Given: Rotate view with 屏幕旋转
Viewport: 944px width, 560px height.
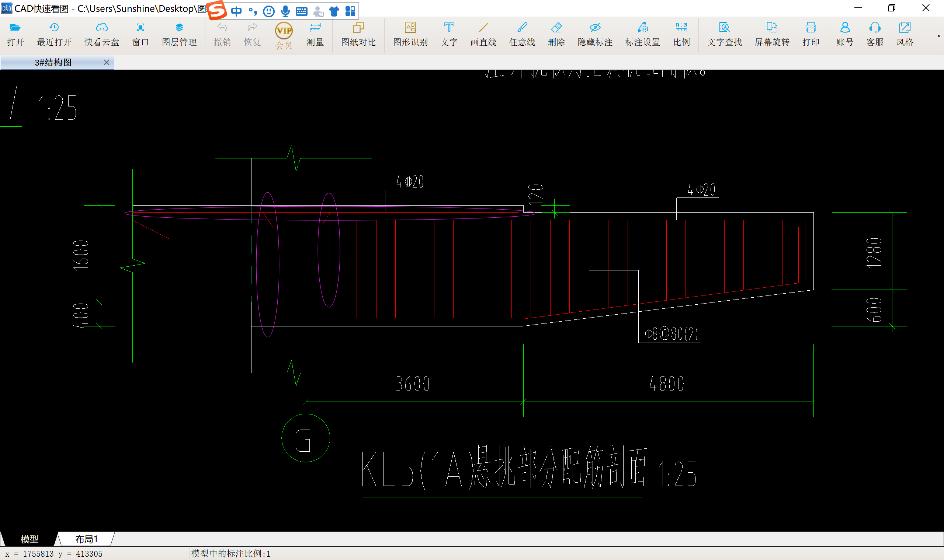Looking at the screenshot, I should coord(772,35).
